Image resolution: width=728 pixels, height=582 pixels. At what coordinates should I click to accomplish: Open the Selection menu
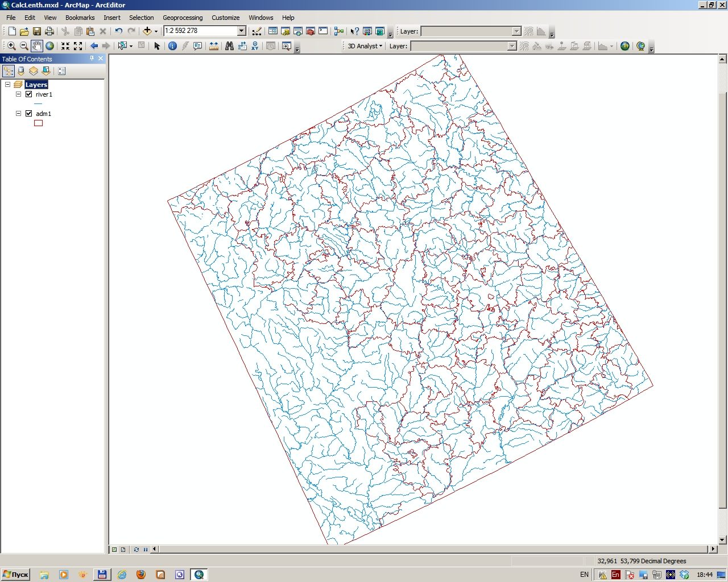pos(141,18)
